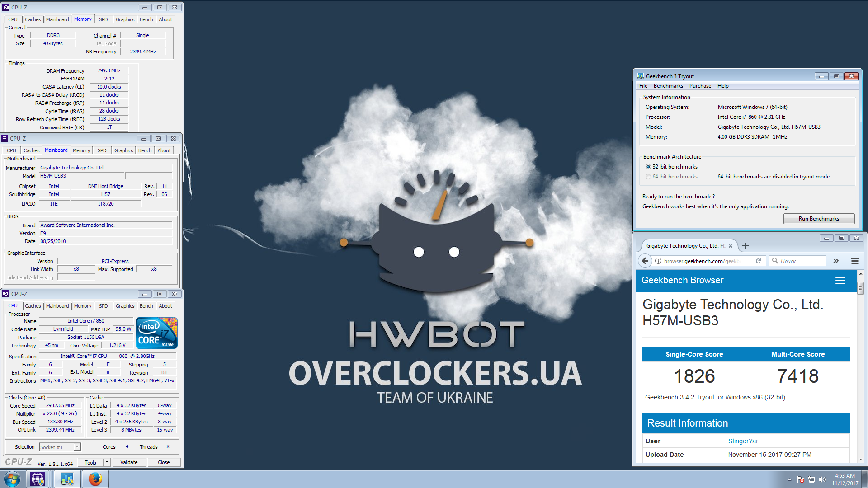Select 32-bit benchmarks radio option
Image resolution: width=868 pixels, height=488 pixels.
[648, 167]
